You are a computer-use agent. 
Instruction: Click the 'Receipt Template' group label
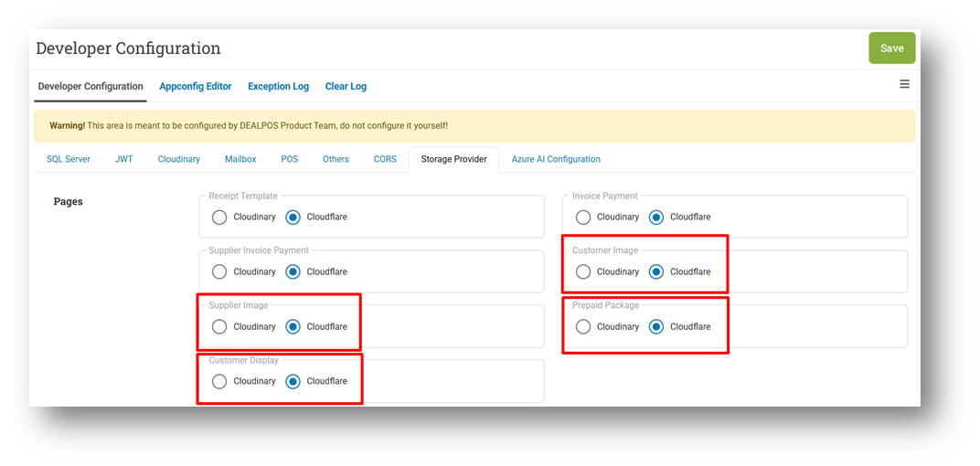point(243,196)
